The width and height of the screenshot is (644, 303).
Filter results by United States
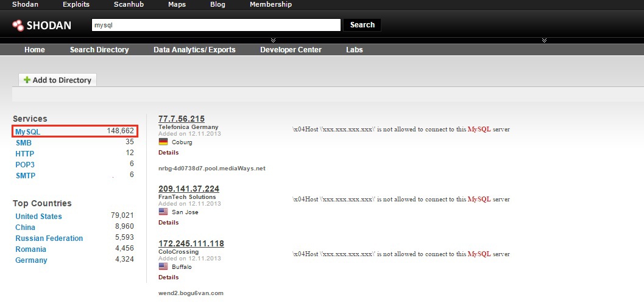(x=38, y=217)
